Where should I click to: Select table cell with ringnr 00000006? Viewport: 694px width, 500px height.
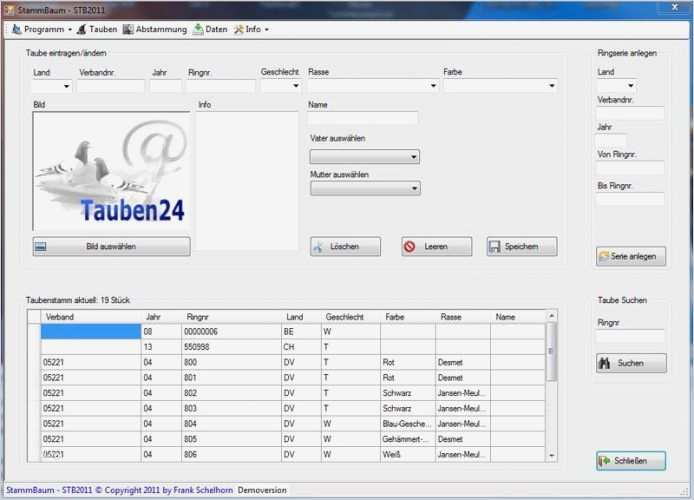pyautogui.click(x=231, y=332)
